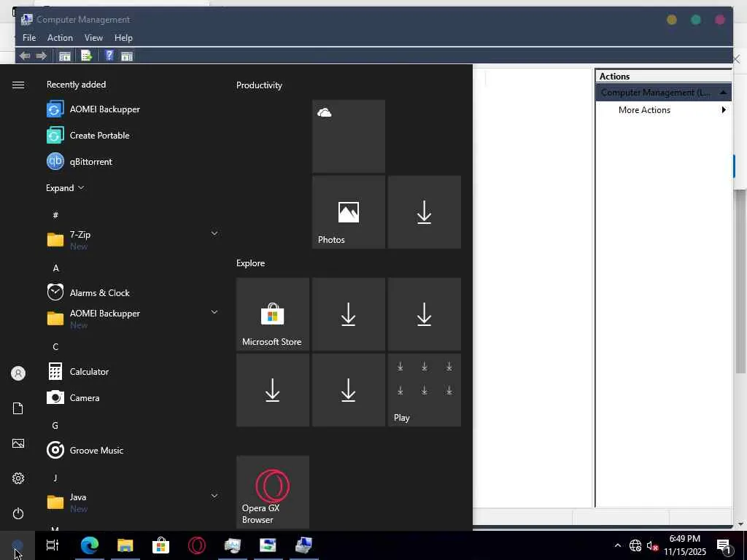This screenshot has height=560, width=747.
Task: Open Documents from Start sidebar
Action: tap(18, 408)
